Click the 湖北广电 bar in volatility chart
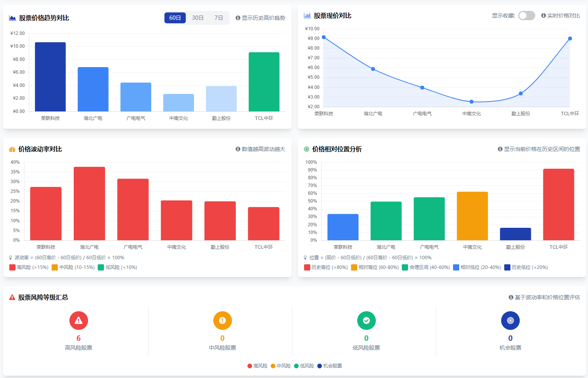 point(89,203)
